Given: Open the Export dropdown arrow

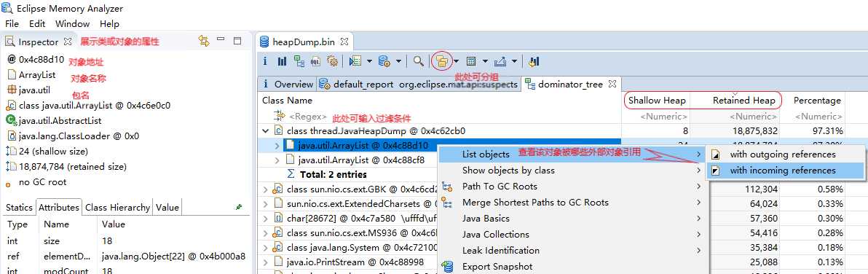Looking at the screenshot, I should pos(514,61).
